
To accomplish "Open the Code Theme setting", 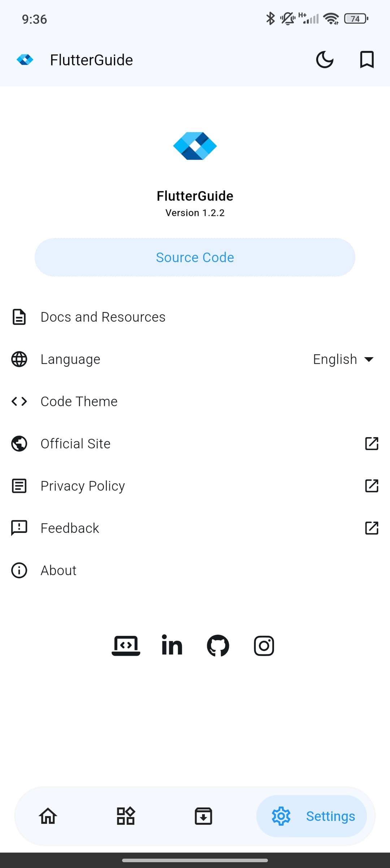I will (x=79, y=402).
